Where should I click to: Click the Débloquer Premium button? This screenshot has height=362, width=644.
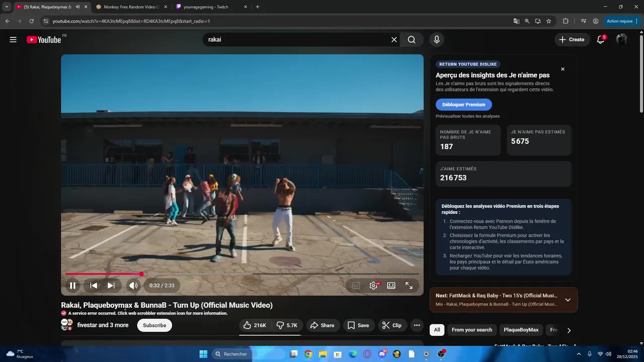click(x=464, y=105)
